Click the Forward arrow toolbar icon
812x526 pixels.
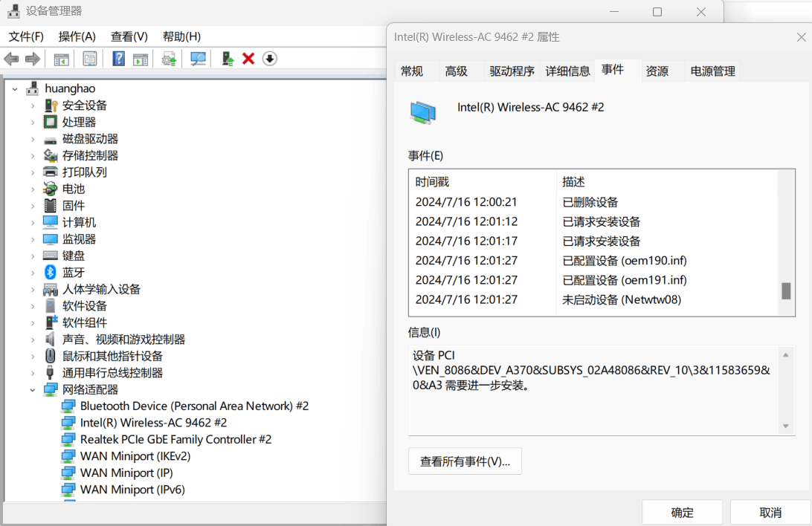point(33,59)
